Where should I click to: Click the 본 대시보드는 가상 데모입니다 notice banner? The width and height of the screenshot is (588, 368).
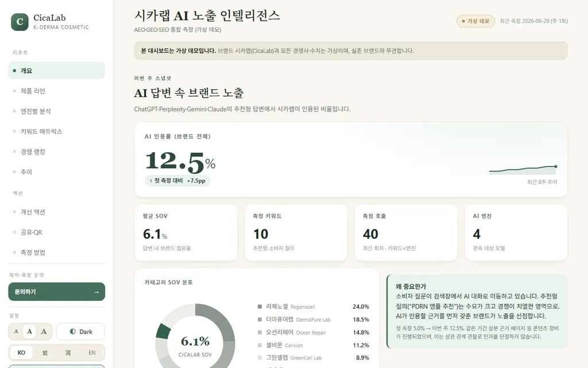click(351, 51)
